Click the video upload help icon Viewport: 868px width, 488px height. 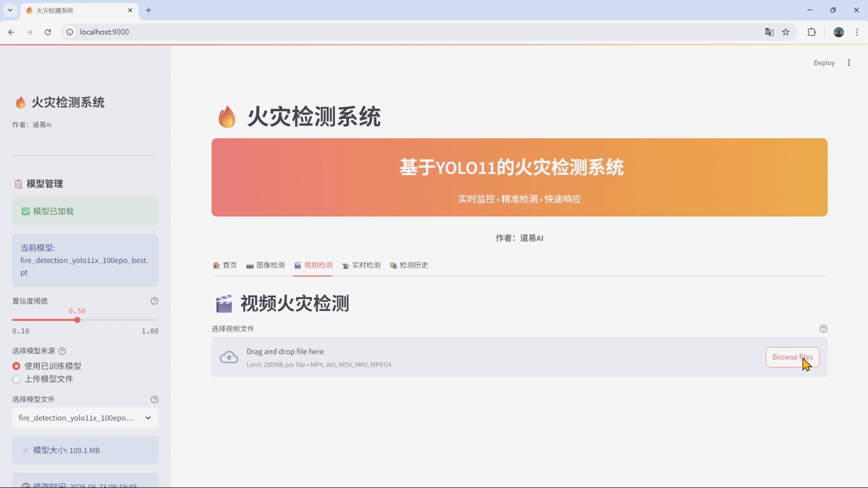pos(824,328)
